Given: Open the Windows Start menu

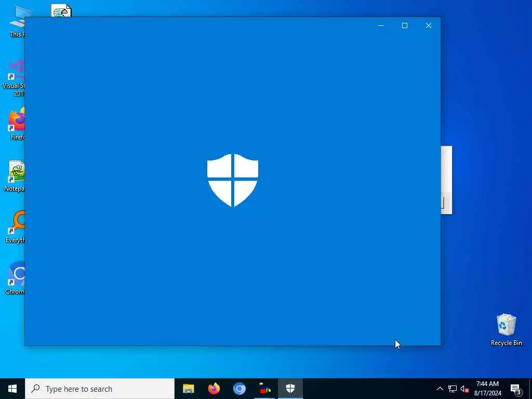Looking at the screenshot, I should pyautogui.click(x=12, y=389).
